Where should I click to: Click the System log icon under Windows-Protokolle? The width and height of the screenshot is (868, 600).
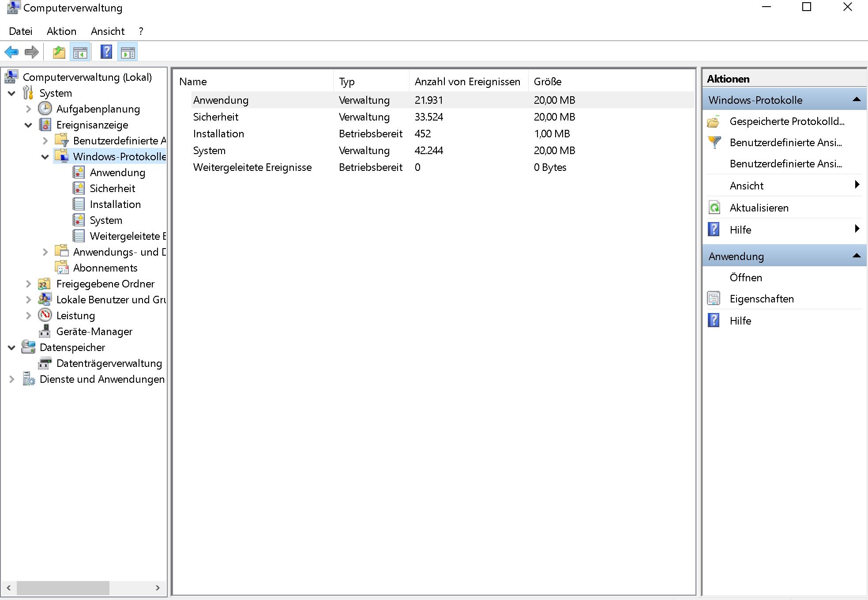(x=79, y=220)
